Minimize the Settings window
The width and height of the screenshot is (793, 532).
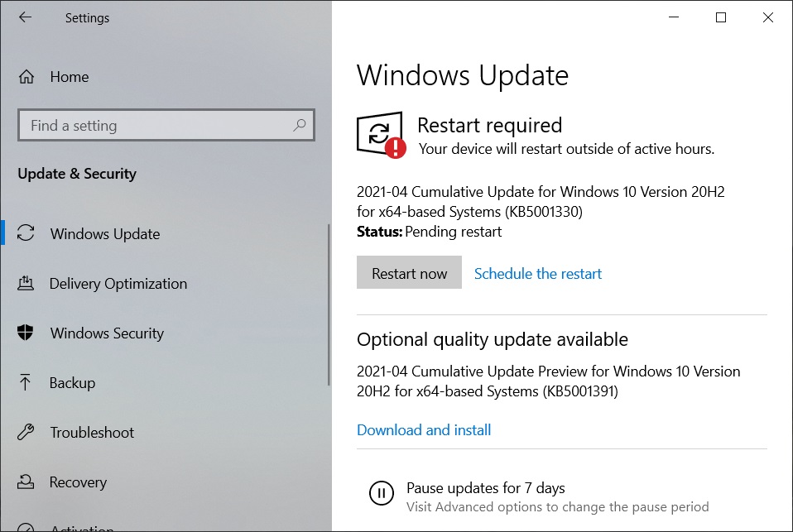coord(674,17)
